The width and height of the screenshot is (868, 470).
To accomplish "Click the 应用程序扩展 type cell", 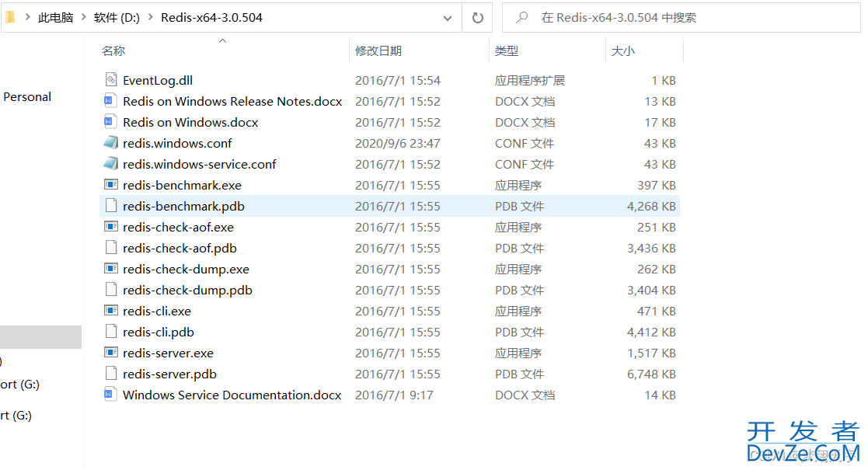I will [530, 80].
